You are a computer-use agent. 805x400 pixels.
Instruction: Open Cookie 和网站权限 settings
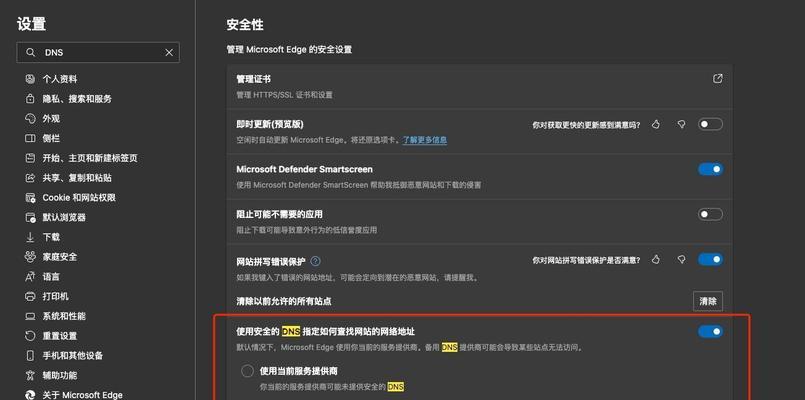[x=79, y=198]
